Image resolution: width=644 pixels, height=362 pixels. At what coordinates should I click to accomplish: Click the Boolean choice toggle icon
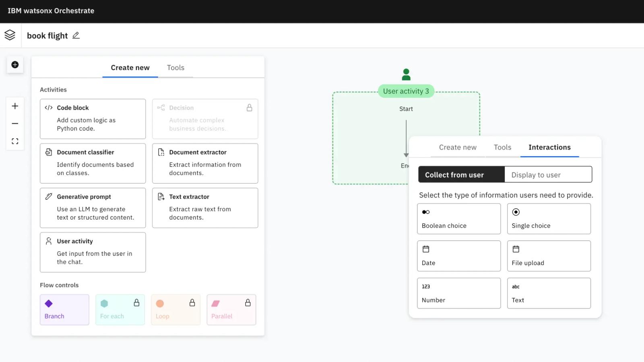[426, 212]
